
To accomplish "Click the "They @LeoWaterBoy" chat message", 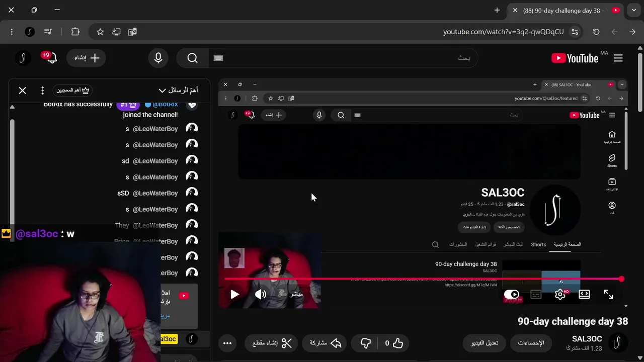I will click(146, 225).
